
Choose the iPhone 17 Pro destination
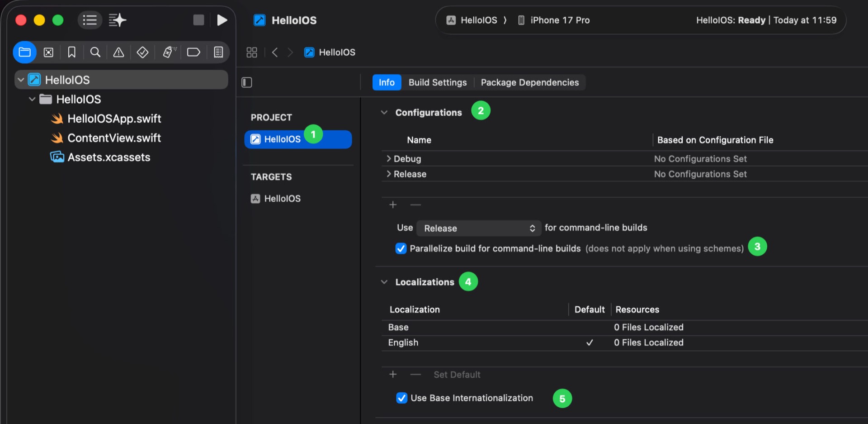click(x=554, y=20)
